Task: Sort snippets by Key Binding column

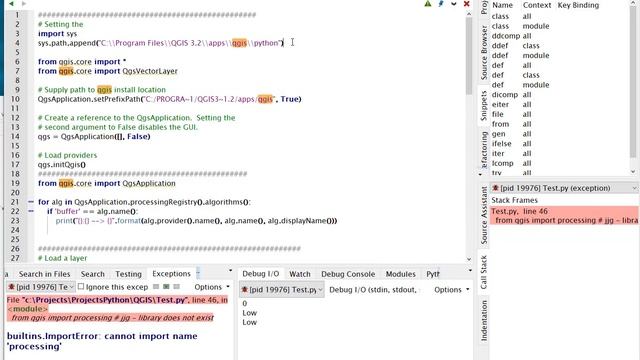Action: (x=578, y=5)
